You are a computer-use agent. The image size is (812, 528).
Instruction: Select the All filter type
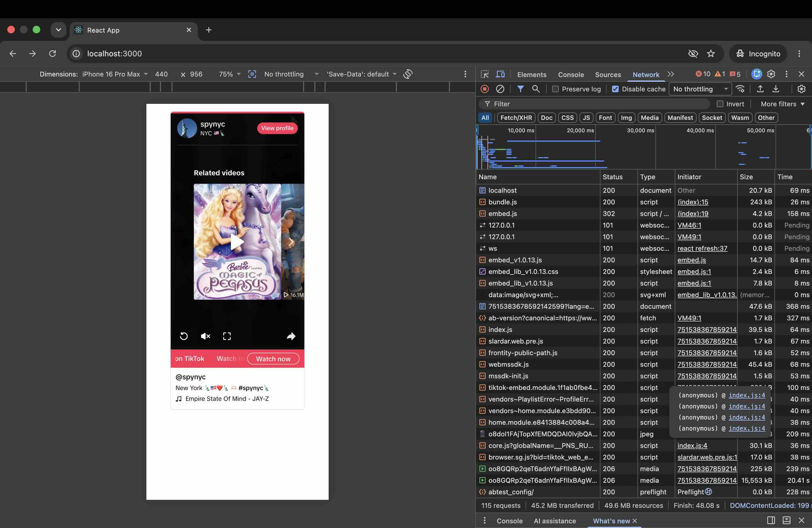pyautogui.click(x=485, y=118)
